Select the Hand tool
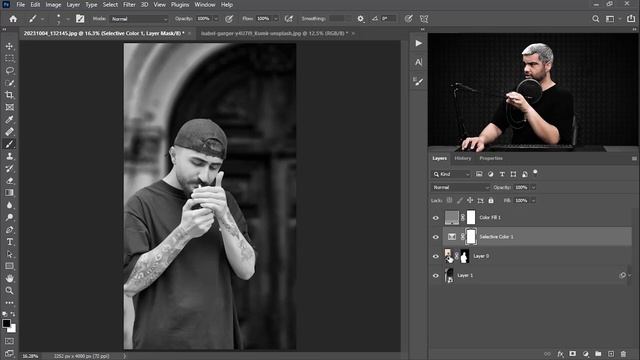 9,278
